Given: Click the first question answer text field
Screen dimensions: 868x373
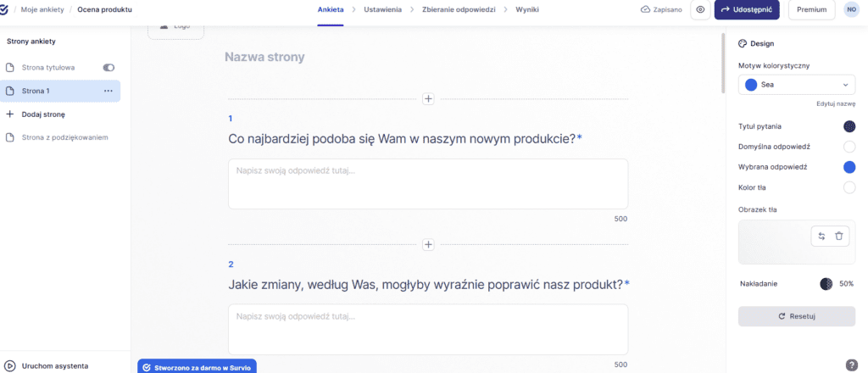Looking at the screenshot, I should (428, 183).
